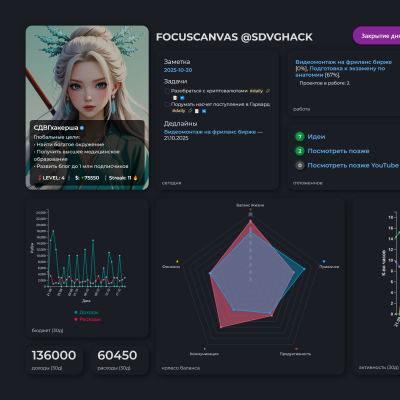Check the Подумать насчет поступления в Гарвард checkbox
Screen dimensions: 400x400
tap(167, 104)
